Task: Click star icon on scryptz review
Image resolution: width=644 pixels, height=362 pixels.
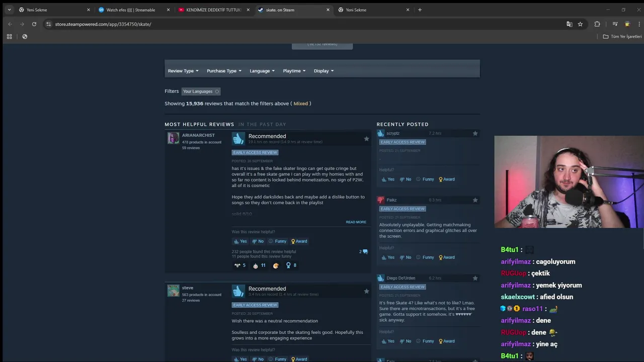Action: tap(475, 133)
